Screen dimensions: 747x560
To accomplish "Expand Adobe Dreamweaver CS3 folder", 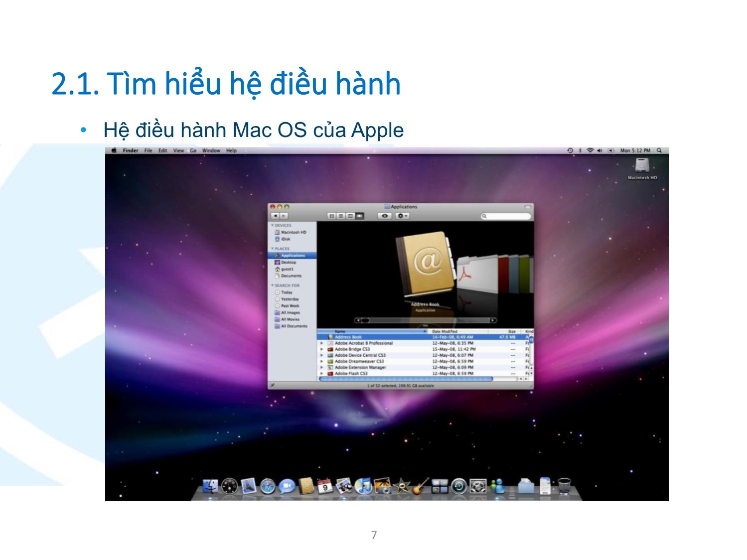I will pos(322,361).
